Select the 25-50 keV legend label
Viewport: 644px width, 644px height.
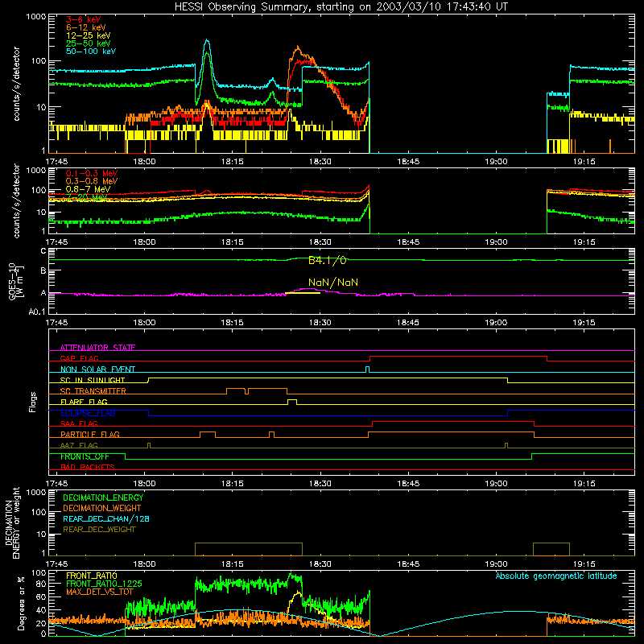89,43
